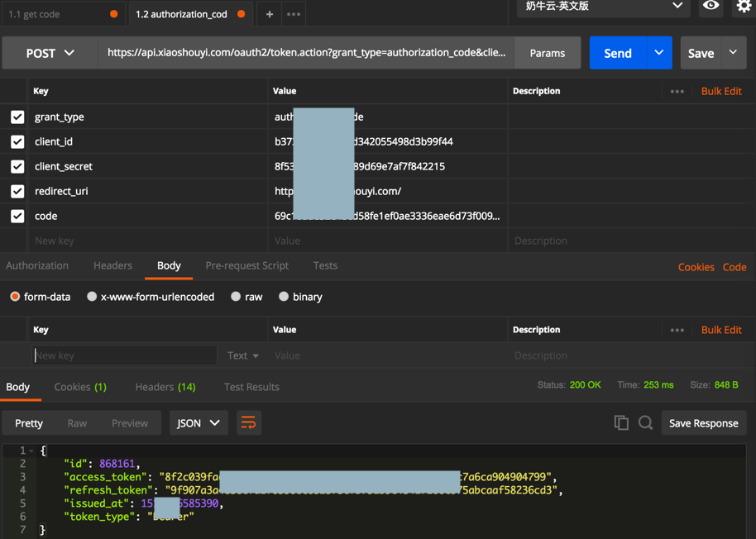Open the JSON format dropdown

[199, 422]
